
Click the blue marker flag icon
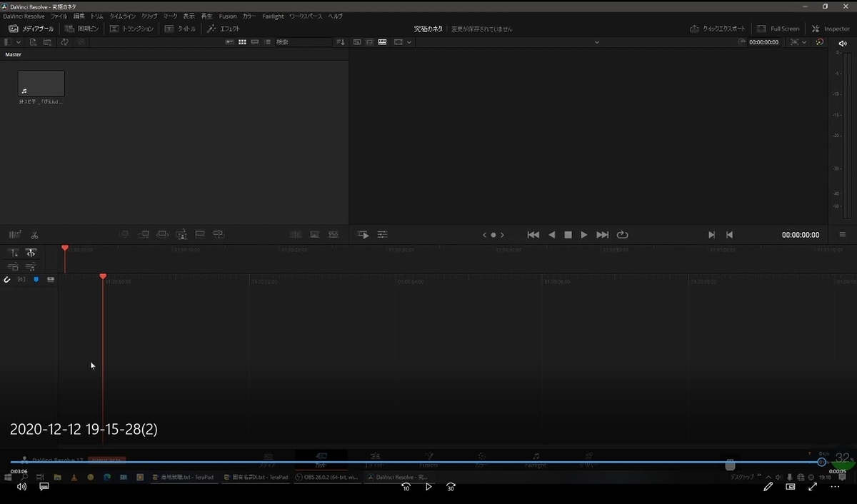(36, 279)
